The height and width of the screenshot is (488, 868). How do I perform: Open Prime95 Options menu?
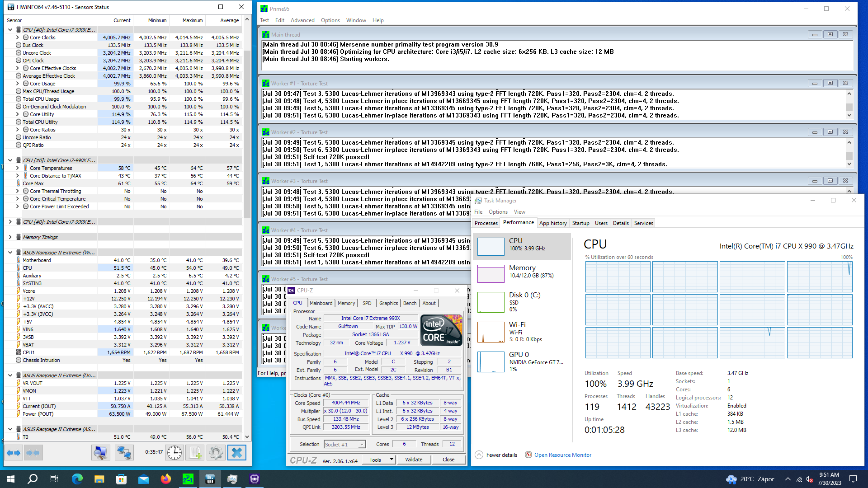click(330, 20)
